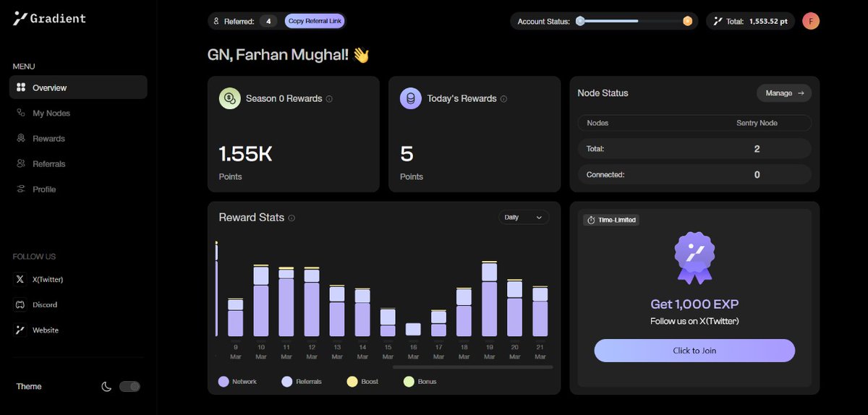Click info icon beside Season 0 Rewards

click(x=329, y=99)
